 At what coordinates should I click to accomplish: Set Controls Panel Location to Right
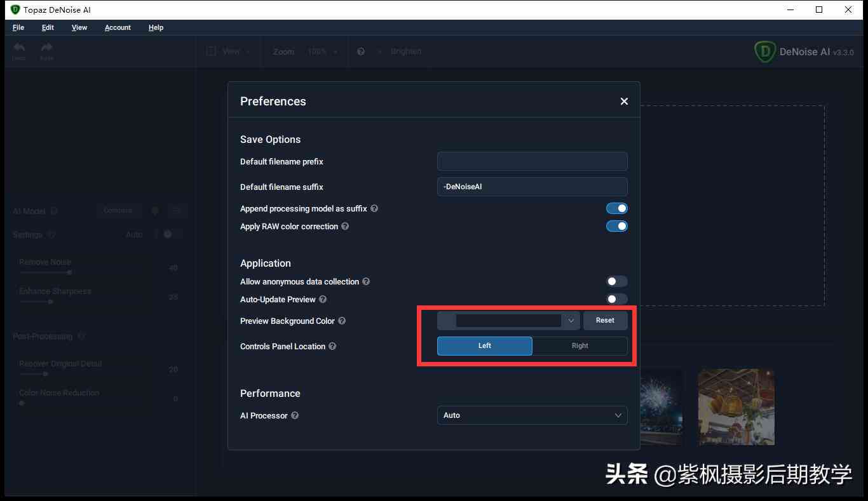click(x=580, y=345)
